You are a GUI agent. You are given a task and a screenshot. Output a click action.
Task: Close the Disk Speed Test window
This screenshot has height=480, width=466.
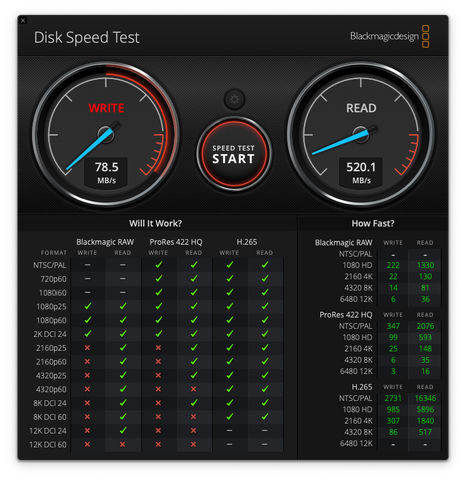[x=23, y=20]
